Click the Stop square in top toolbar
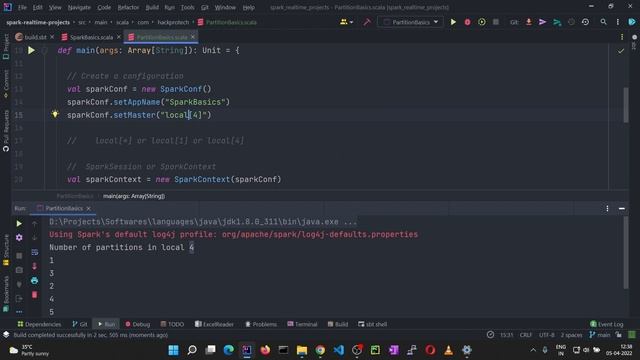 [x=496, y=22]
